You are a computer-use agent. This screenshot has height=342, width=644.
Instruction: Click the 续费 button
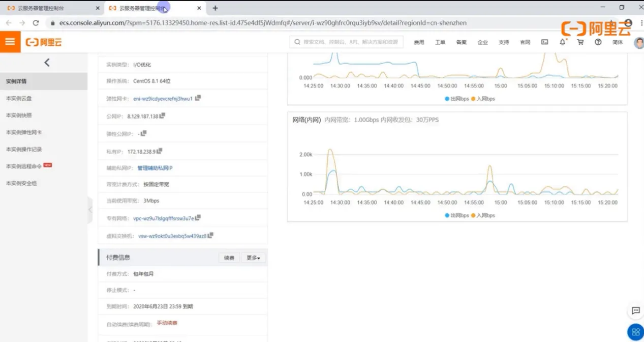(229, 258)
